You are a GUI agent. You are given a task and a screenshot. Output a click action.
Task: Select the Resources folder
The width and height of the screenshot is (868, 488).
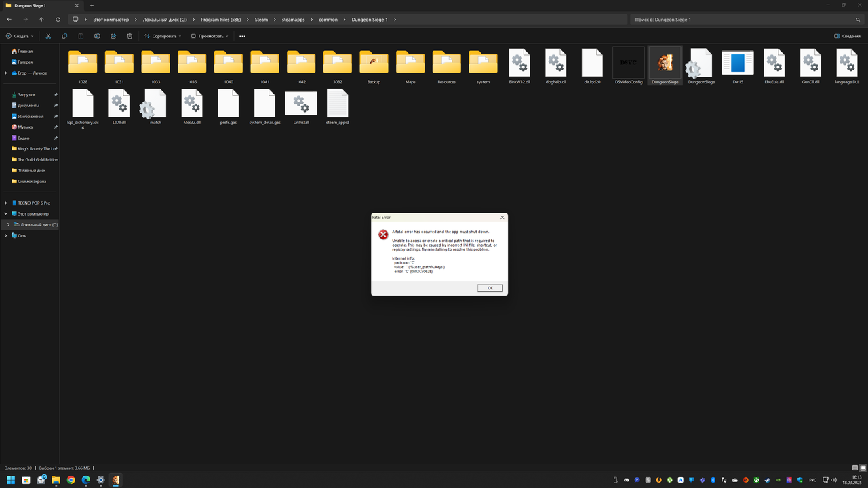pyautogui.click(x=447, y=66)
